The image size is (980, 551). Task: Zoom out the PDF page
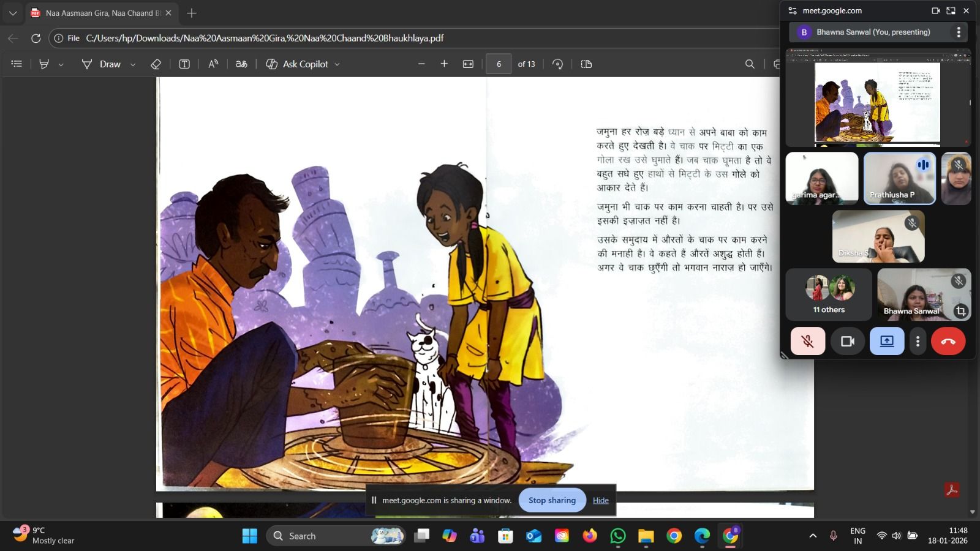421,64
